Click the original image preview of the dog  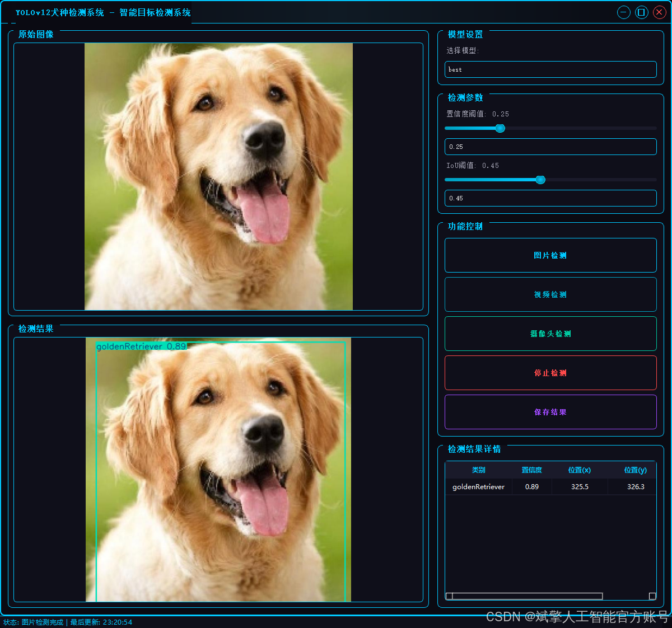click(218, 176)
